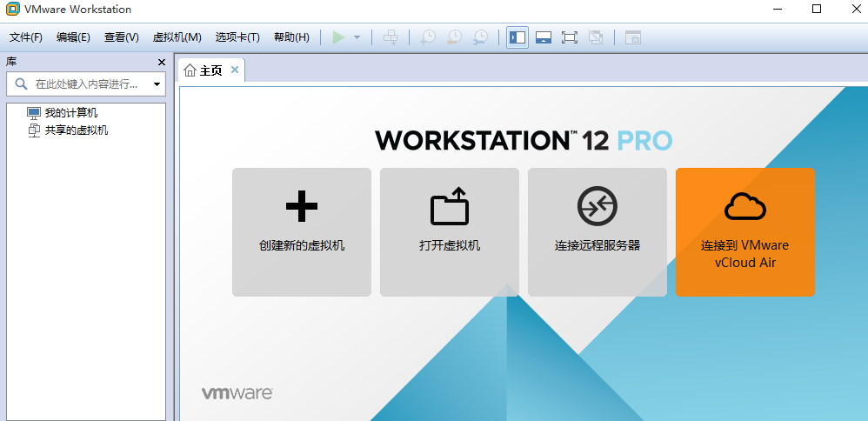
Task: Open the 虚拟机(M) menu
Action: coord(177,37)
